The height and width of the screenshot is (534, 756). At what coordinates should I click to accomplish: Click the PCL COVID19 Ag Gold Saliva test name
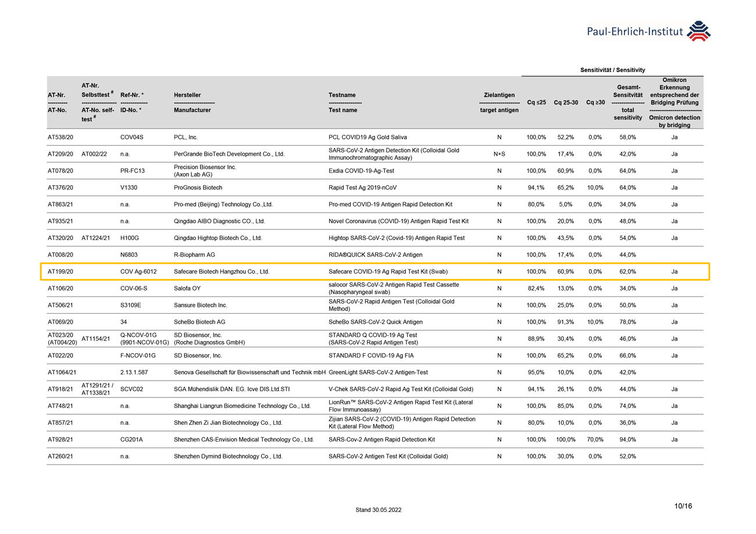coord(368,137)
